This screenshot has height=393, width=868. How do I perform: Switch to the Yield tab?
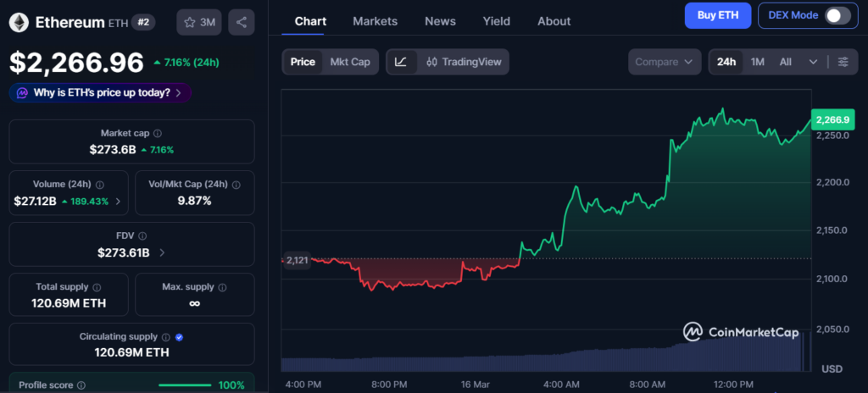click(496, 21)
